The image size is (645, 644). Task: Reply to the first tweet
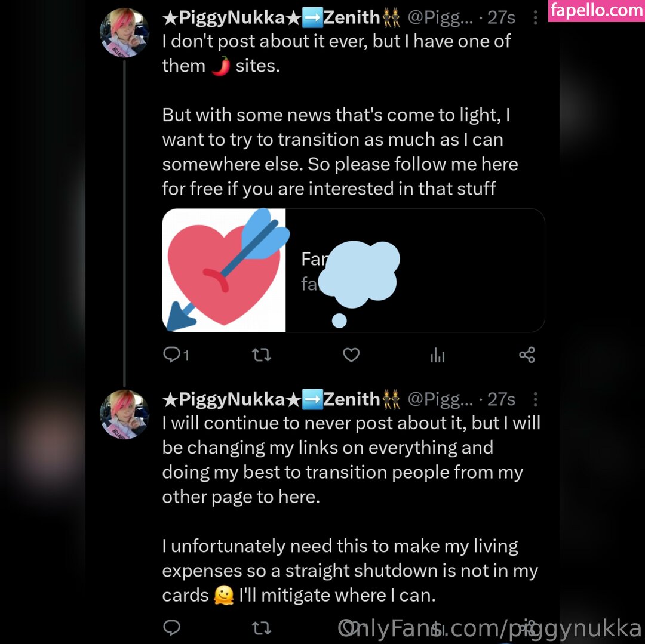176,355
